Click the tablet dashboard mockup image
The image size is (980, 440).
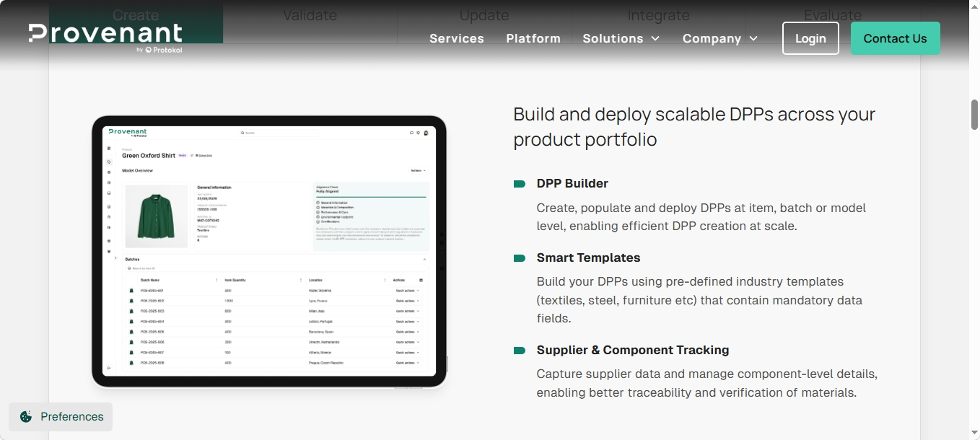(269, 251)
